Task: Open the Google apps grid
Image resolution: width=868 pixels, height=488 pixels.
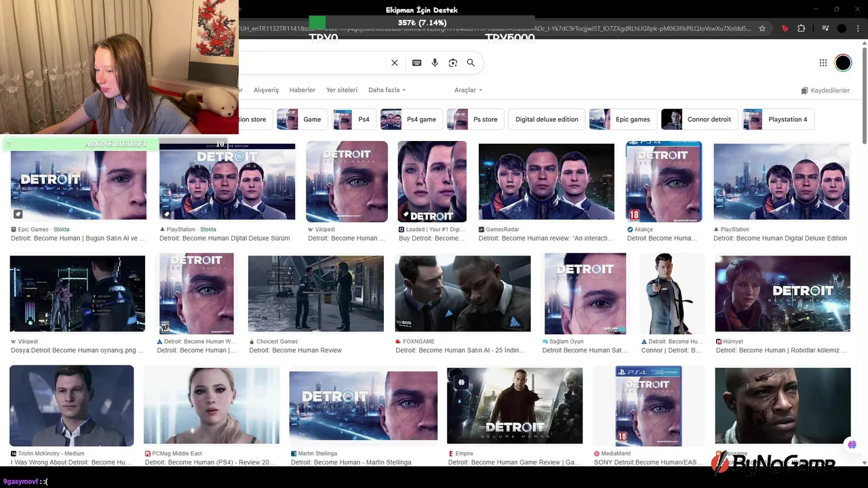Action: [823, 63]
